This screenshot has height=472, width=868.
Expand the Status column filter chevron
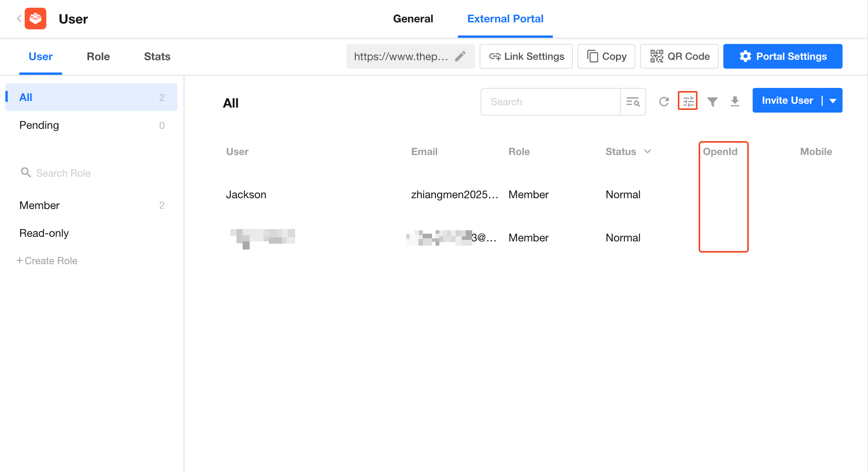click(648, 151)
